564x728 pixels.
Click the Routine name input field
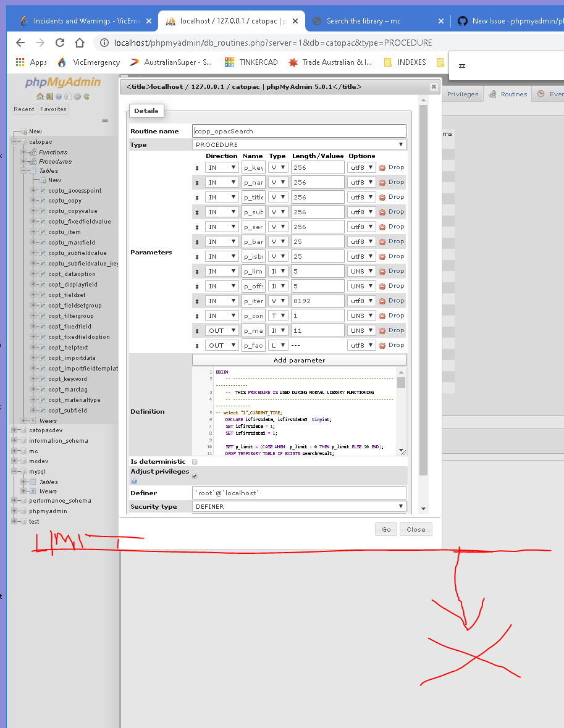[x=299, y=131]
